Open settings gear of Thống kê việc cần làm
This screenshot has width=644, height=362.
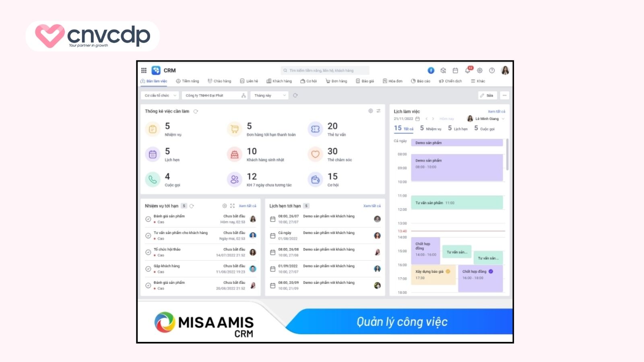tap(371, 111)
